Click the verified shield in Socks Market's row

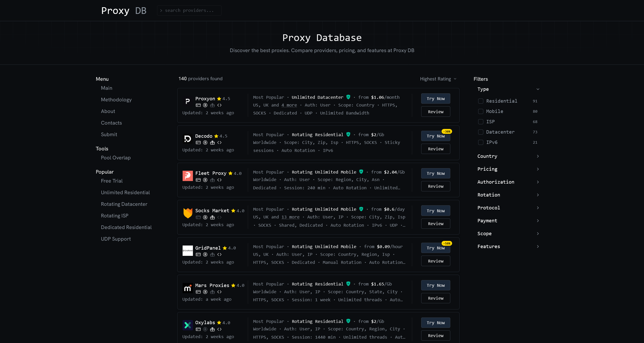361,209
